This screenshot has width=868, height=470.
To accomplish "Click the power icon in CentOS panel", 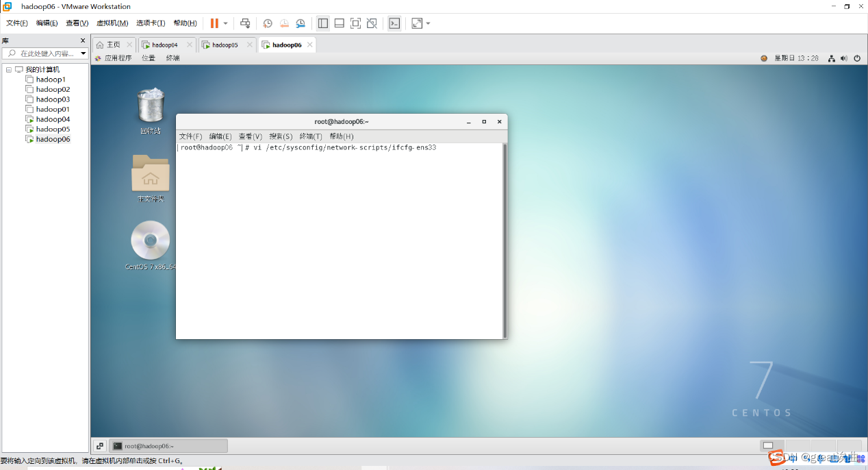I will [x=857, y=58].
